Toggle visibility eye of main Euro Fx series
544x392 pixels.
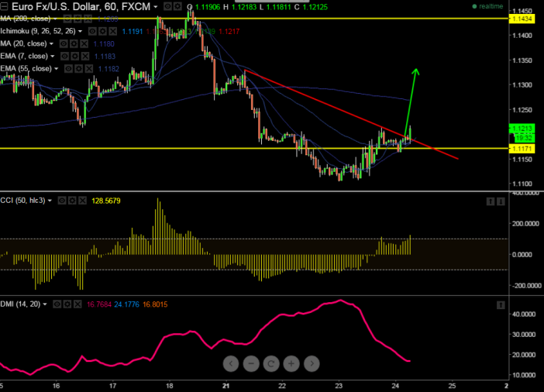(167, 7)
